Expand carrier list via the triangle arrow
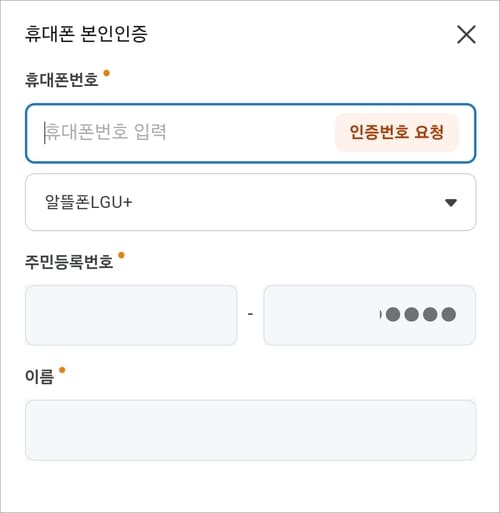This screenshot has width=500, height=513. 451,202
